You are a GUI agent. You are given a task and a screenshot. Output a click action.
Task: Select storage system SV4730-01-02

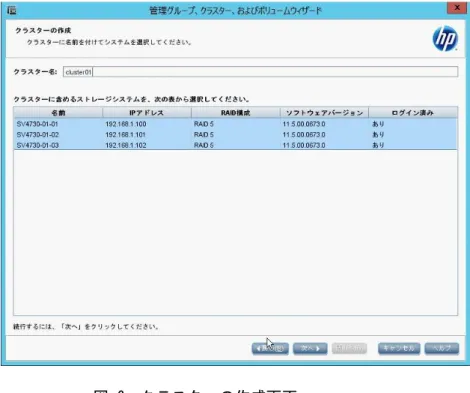click(37, 135)
